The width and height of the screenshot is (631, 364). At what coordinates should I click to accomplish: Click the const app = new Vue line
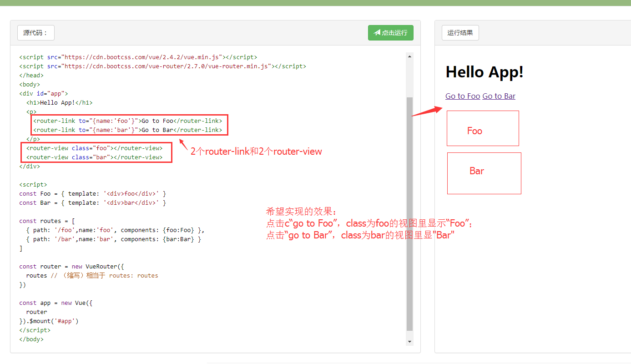(x=56, y=303)
